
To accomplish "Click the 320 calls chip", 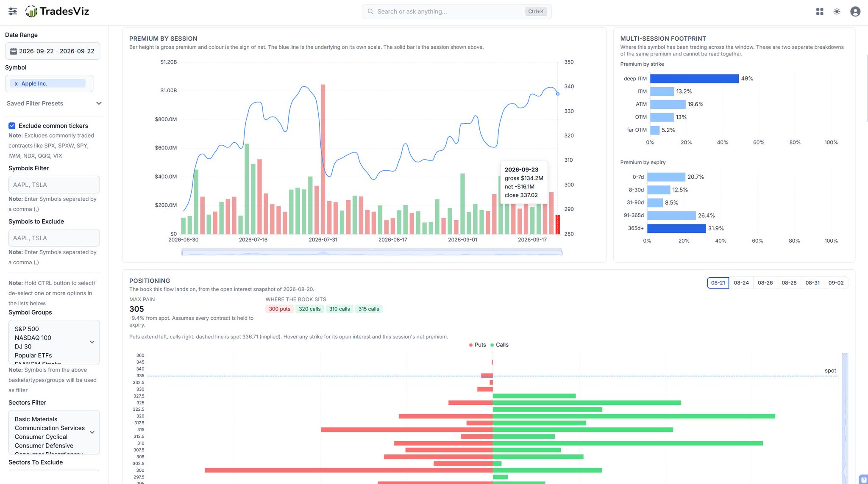I will [309, 309].
